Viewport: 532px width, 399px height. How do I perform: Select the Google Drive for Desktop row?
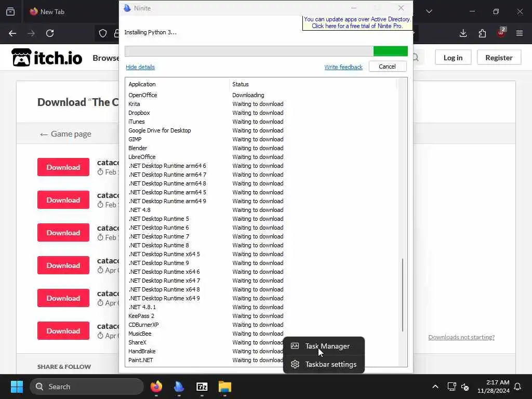[x=261, y=130]
